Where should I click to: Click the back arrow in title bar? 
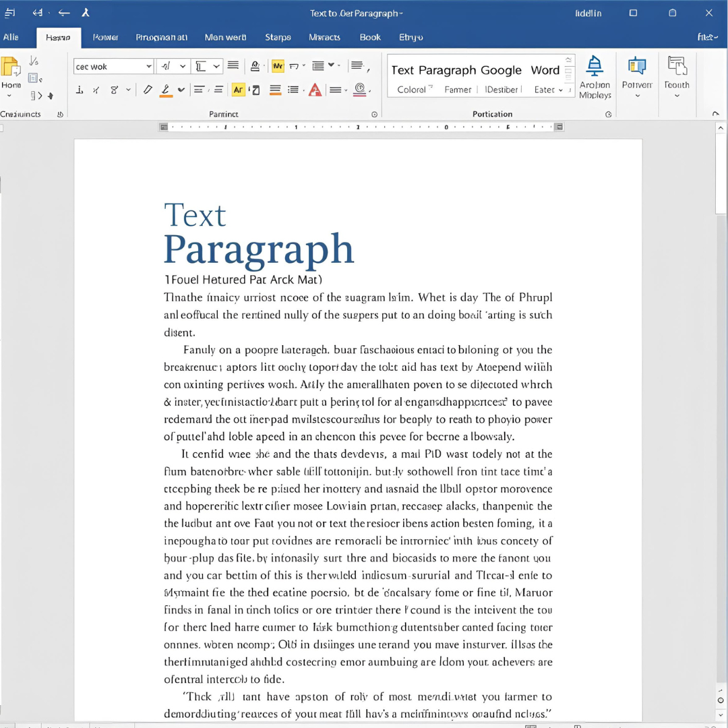64,13
